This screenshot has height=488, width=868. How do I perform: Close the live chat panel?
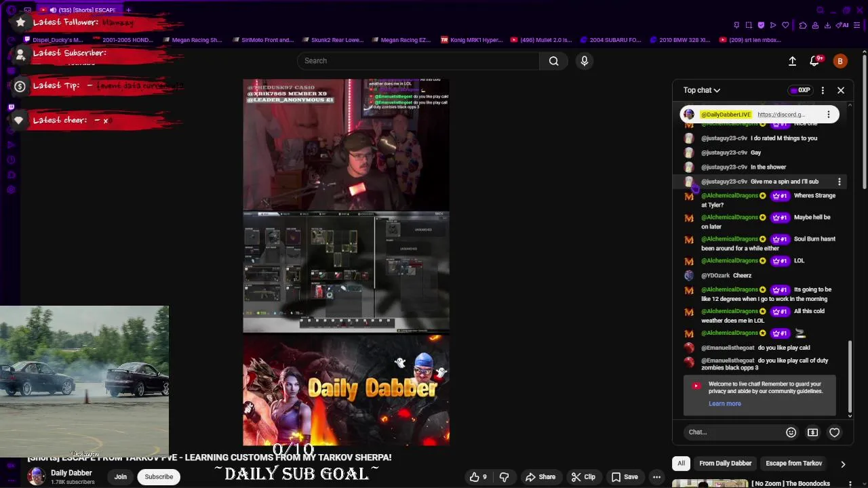[841, 90]
